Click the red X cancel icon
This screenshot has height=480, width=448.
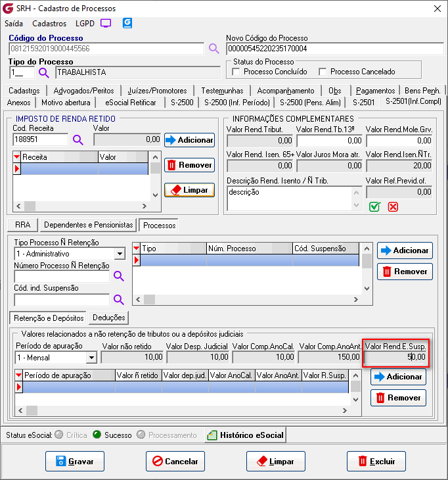coord(393,206)
